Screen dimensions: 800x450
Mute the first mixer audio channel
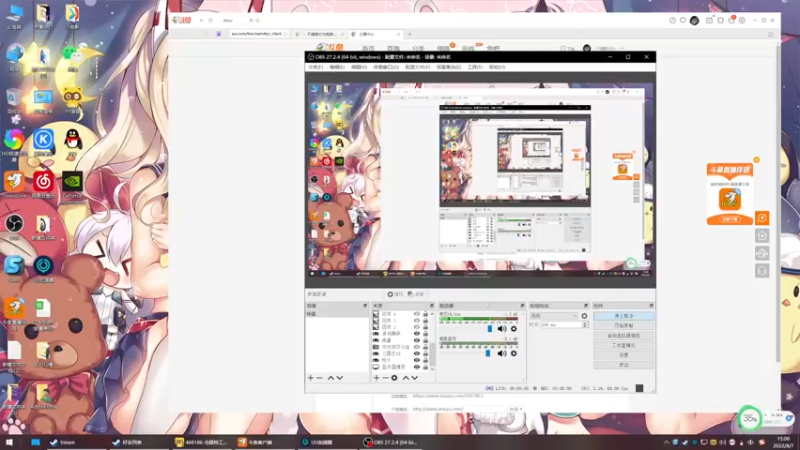(x=502, y=329)
